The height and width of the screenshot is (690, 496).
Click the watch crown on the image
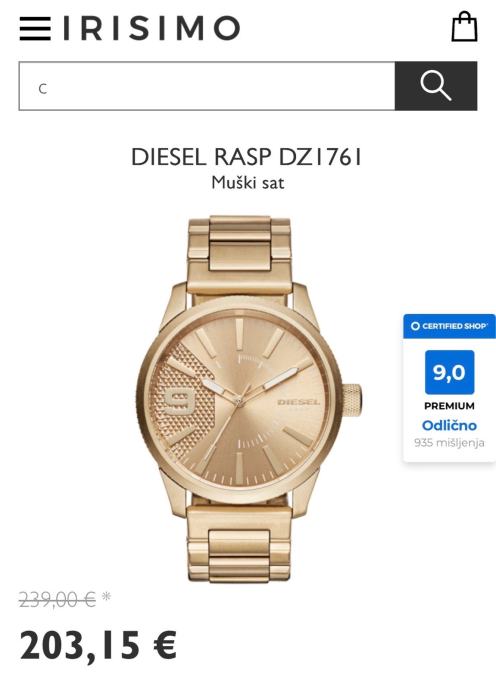[352, 400]
